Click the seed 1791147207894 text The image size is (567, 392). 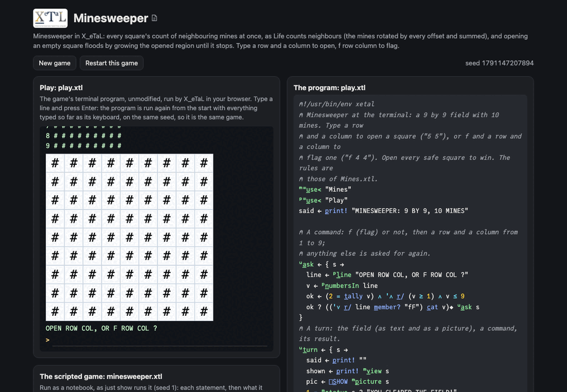[x=500, y=63]
